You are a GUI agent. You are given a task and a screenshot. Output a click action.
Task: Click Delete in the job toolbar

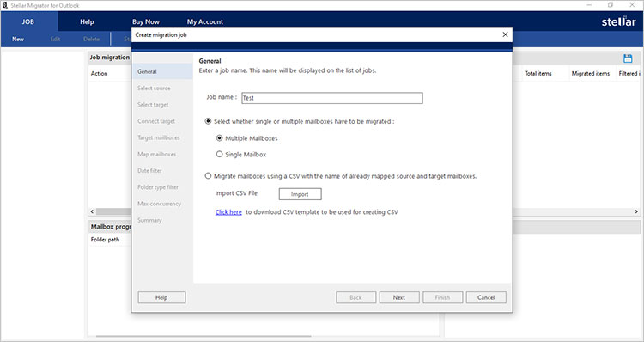[92, 39]
